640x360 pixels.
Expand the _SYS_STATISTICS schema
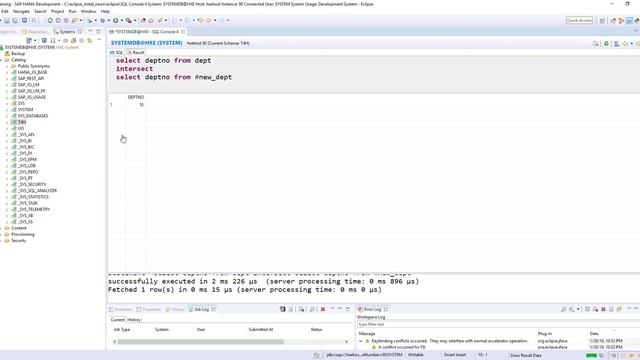[7, 197]
